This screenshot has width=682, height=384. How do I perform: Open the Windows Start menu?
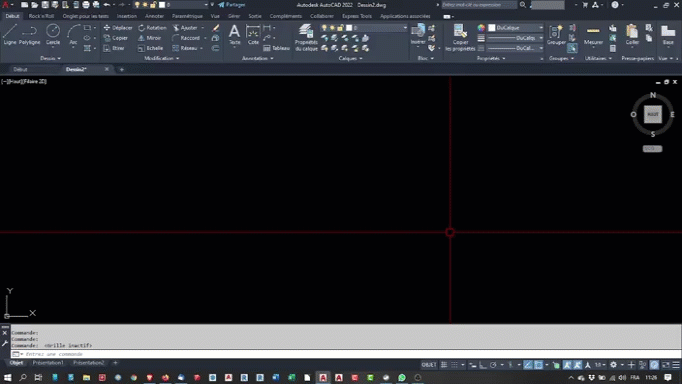[7, 377]
